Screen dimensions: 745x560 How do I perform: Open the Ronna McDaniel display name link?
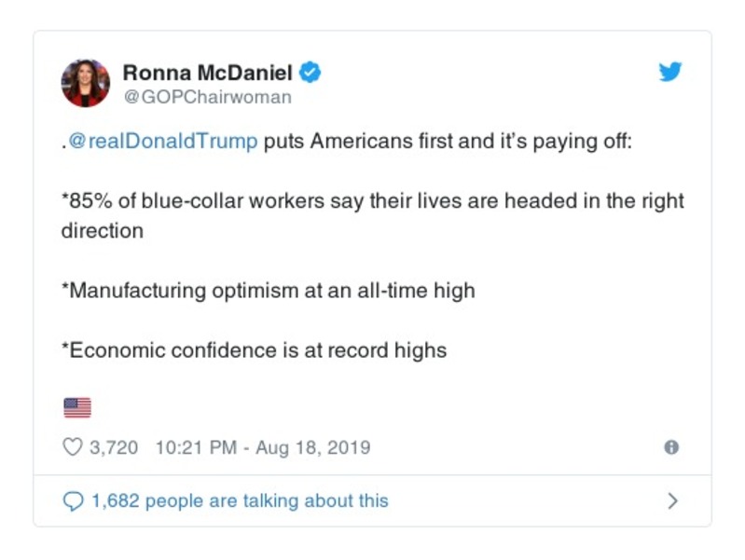click(x=208, y=72)
